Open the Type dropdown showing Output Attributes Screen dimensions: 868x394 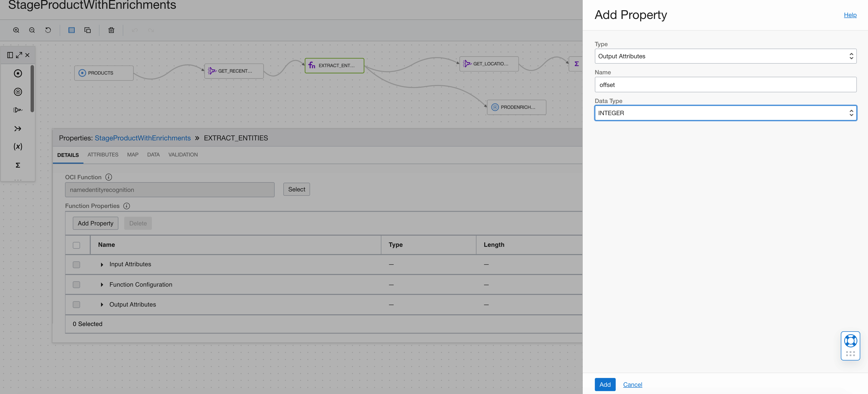pos(725,56)
